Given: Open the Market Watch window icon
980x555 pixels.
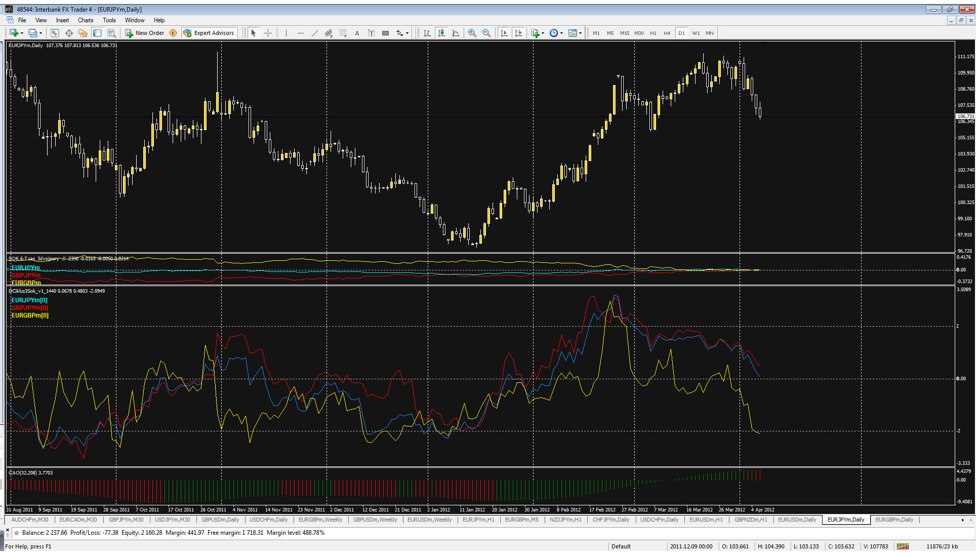Looking at the screenshot, I should 55,33.
